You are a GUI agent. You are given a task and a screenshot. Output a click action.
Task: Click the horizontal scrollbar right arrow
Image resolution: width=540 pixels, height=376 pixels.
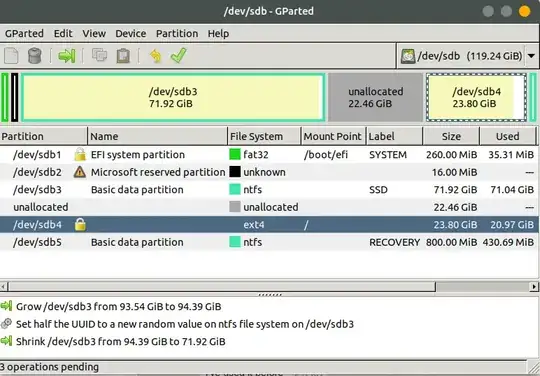[534, 286]
